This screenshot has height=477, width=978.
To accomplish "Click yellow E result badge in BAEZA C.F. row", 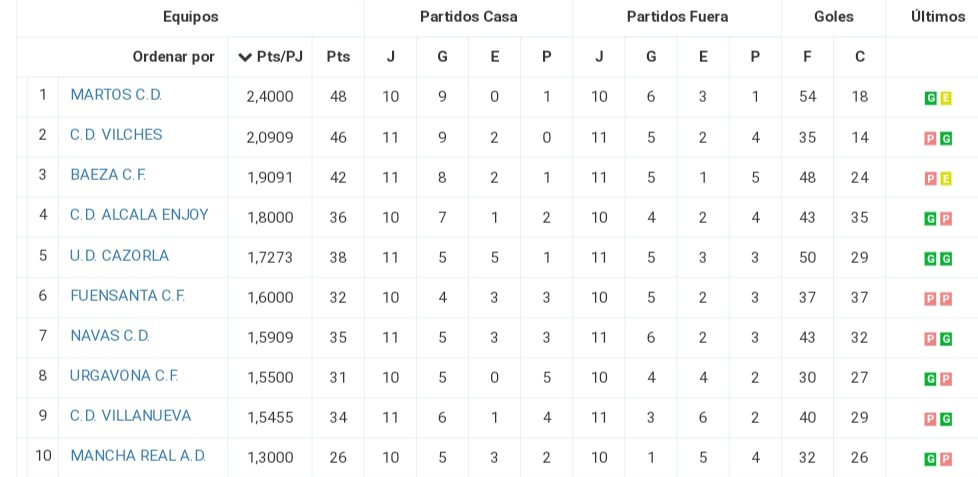I will (946, 179).
